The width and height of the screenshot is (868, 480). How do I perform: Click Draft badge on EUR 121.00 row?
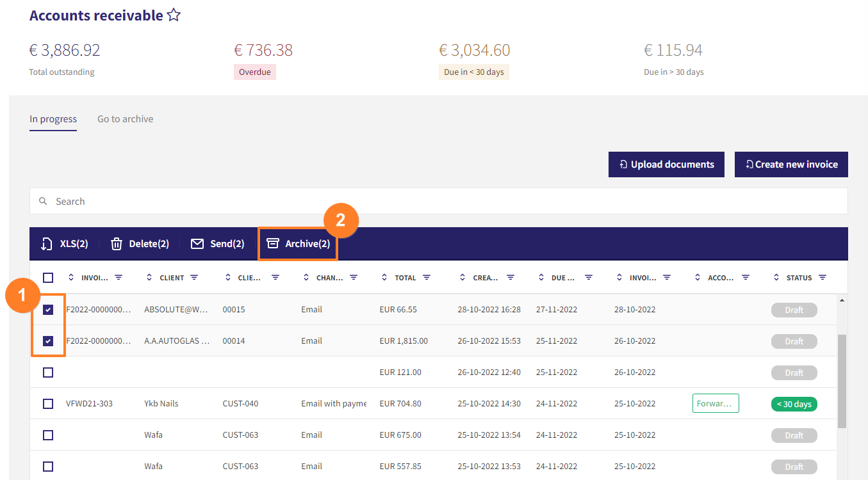point(794,373)
